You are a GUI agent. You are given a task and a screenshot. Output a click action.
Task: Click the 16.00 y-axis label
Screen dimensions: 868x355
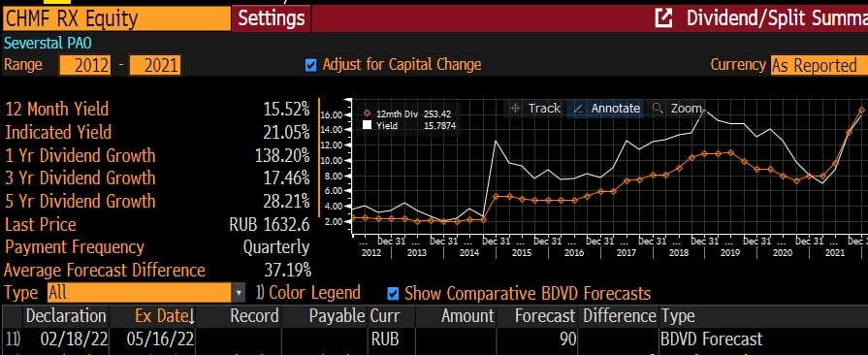pos(332,114)
